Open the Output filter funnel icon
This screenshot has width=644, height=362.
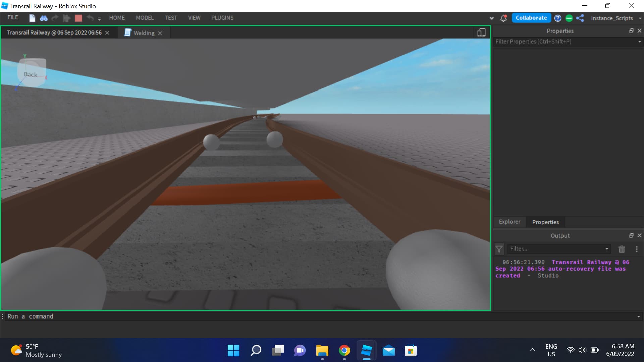(499, 249)
